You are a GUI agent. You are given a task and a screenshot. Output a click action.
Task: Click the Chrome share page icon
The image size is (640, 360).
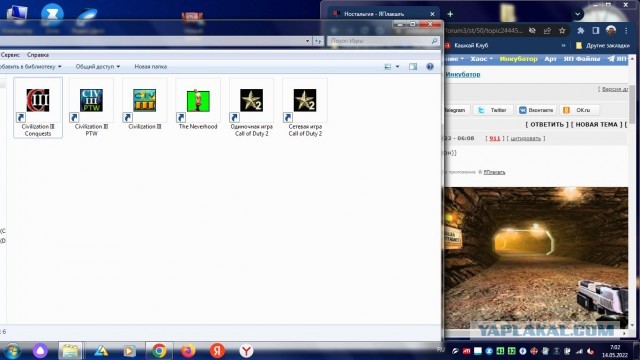[x=547, y=31]
